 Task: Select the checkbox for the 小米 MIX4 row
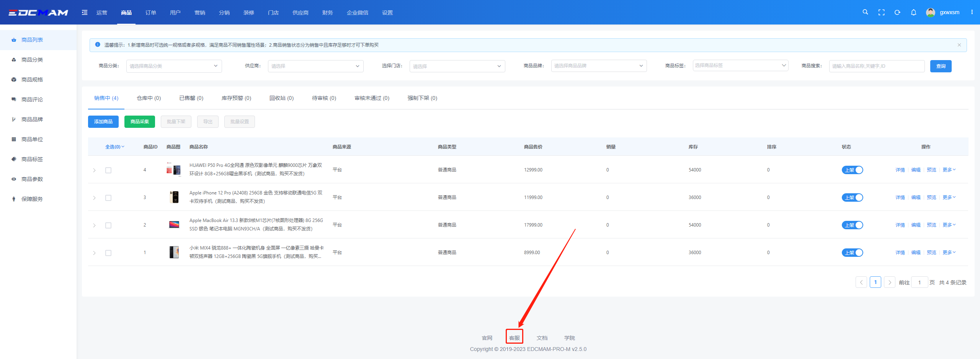(108, 253)
